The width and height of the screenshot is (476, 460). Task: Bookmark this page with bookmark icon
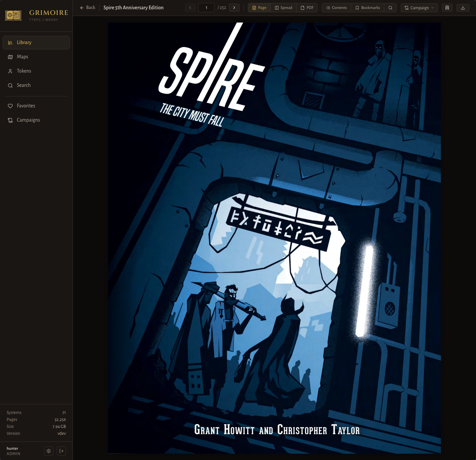(447, 8)
